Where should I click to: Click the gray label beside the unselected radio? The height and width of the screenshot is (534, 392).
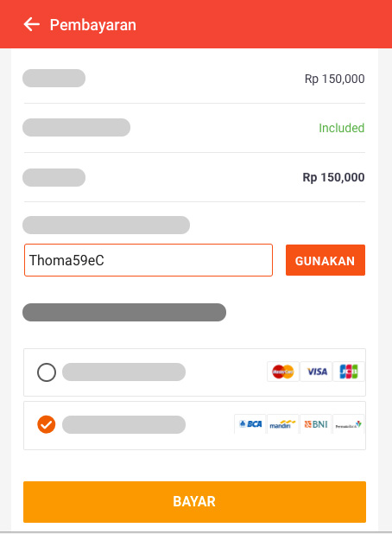tap(123, 372)
